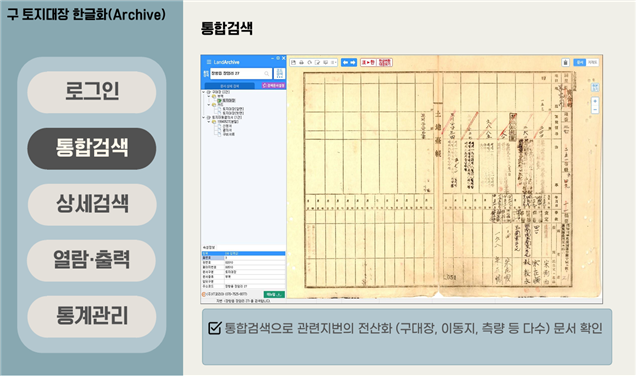Click the clipboard icon at viewer top right
The width and height of the screenshot is (636, 380).
click(x=565, y=62)
